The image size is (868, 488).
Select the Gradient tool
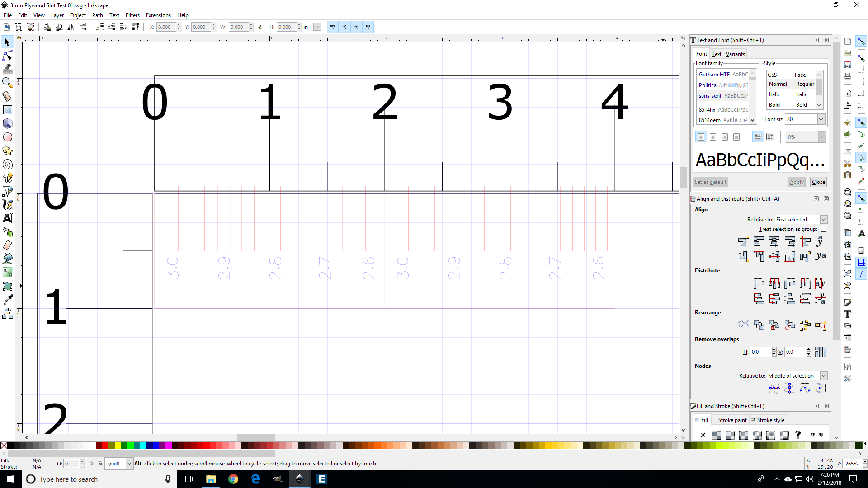tap(7, 272)
